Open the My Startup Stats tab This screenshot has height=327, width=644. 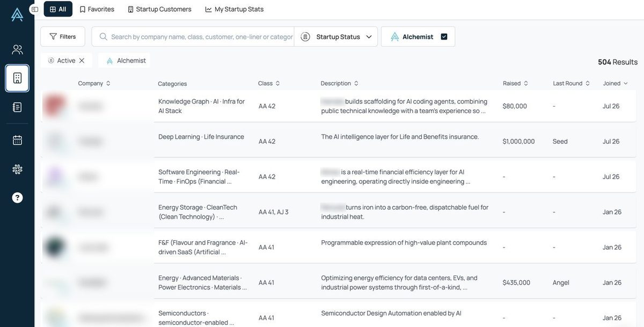(235, 9)
